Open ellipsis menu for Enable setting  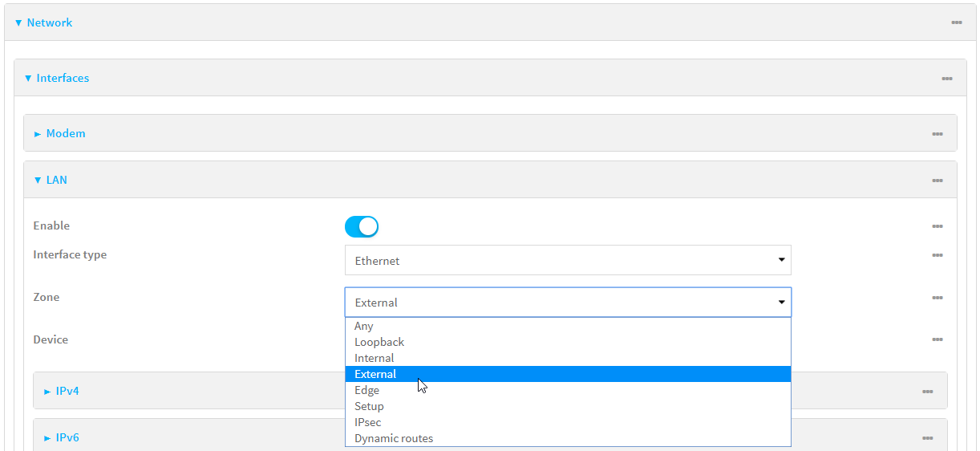click(x=937, y=226)
